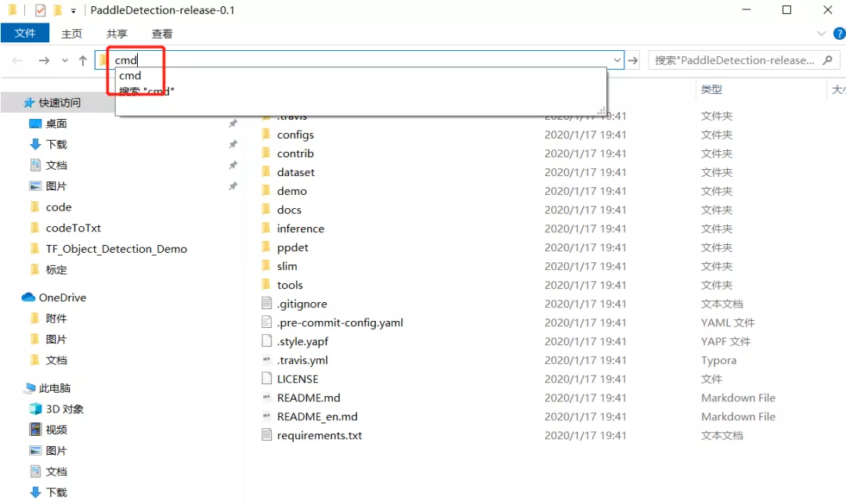Open 桌面 in quick access
Viewport: 846px width, 504px height.
(x=56, y=124)
